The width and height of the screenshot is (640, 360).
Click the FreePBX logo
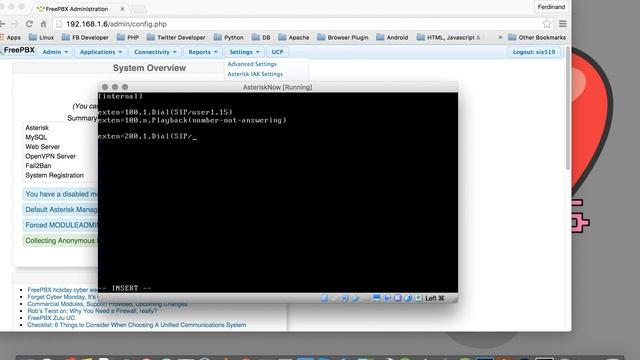(18, 50)
